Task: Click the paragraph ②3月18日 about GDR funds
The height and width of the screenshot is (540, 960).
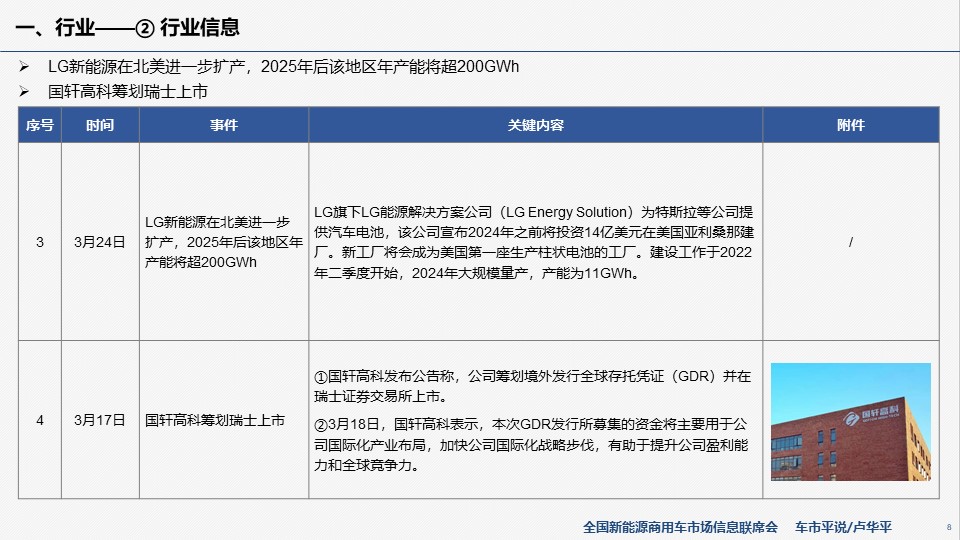Action: [x=531, y=444]
